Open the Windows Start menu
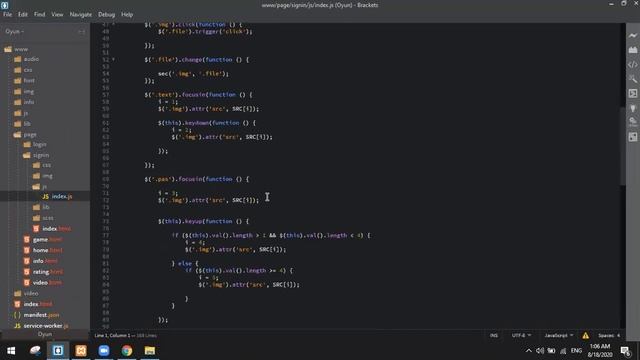The height and width of the screenshot is (360, 640). [x=11, y=351]
